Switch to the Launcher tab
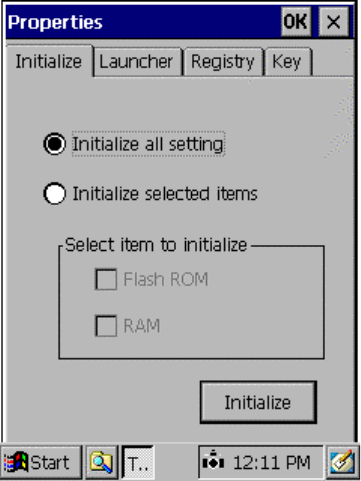 (138, 62)
